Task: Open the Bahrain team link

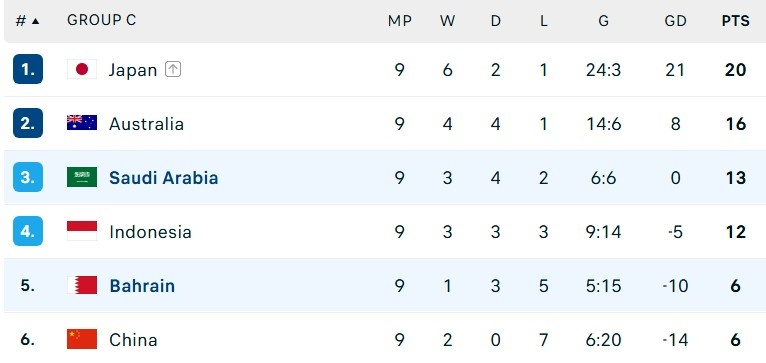Action: [142, 286]
